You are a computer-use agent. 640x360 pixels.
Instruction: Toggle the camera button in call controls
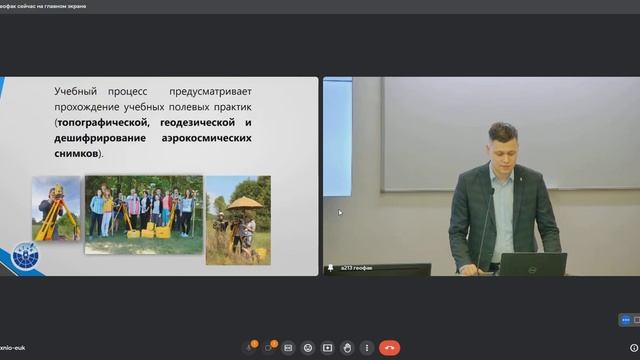(x=268, y=348)
